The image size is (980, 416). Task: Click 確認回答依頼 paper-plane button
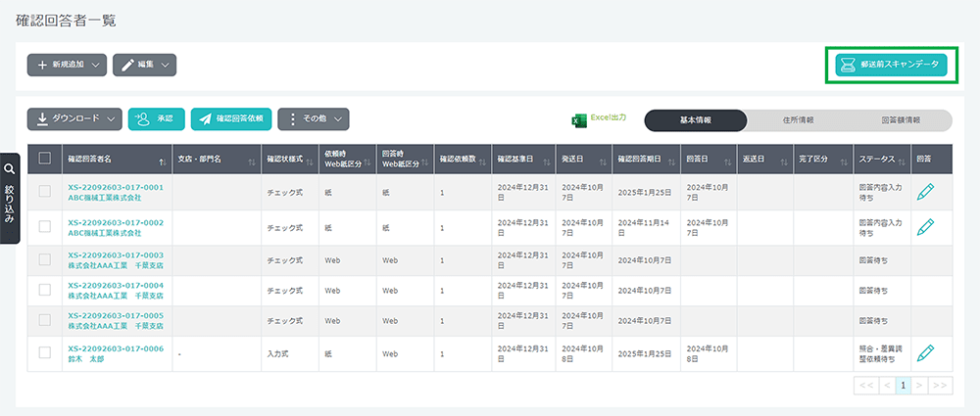(230, 119)
